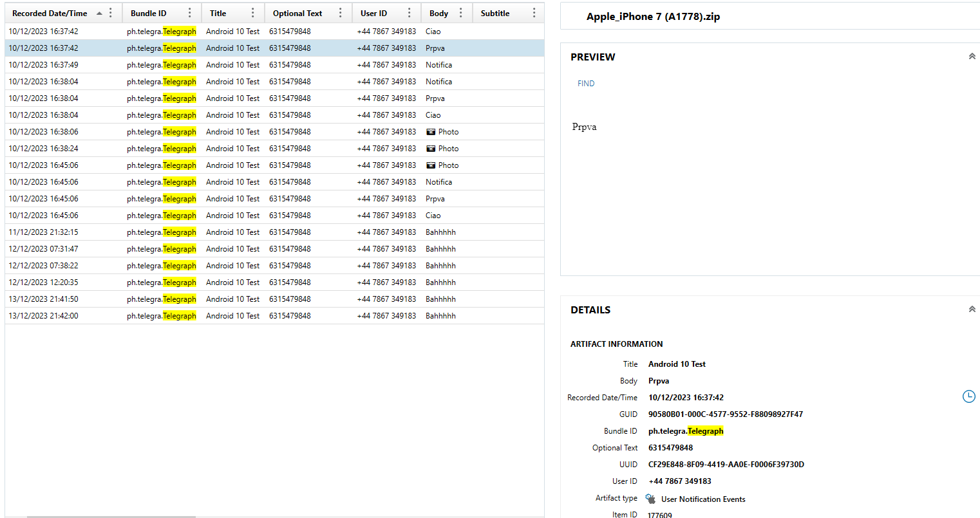The image size is (980, 518).
Task: Select row recorded at 10/12/2023 16:45:06 with Notifica
Action: click(274, 181)
